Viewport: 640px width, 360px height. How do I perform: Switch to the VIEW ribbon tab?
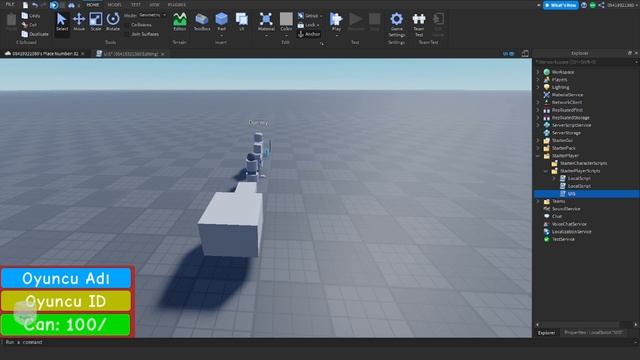point(154,4)
